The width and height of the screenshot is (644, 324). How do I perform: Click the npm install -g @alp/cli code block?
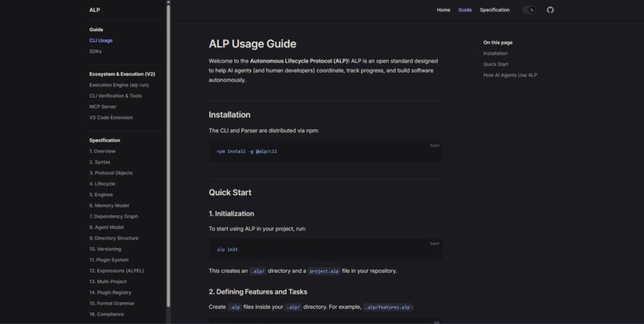(x=325, y=151)
